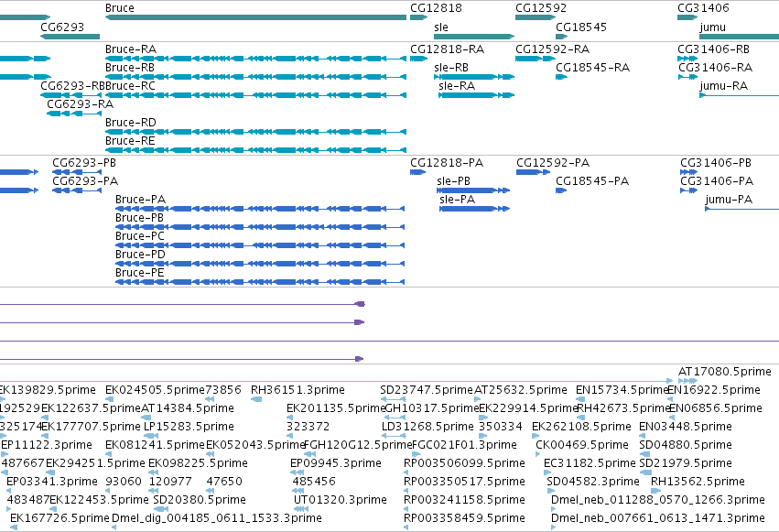
Task: Select the CG6293-RA transcript label
Action: [x=80, y=104]
